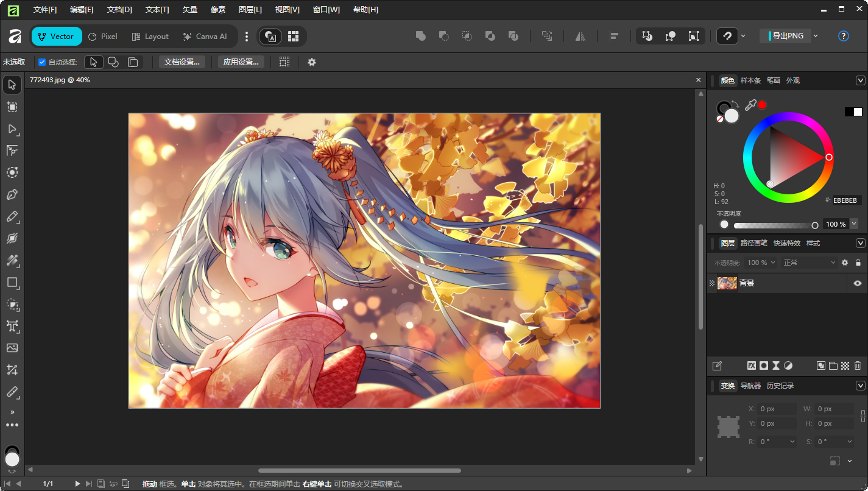Add a mask to the layer
Screen dimensions: 868x491
[x=764, y=366]
